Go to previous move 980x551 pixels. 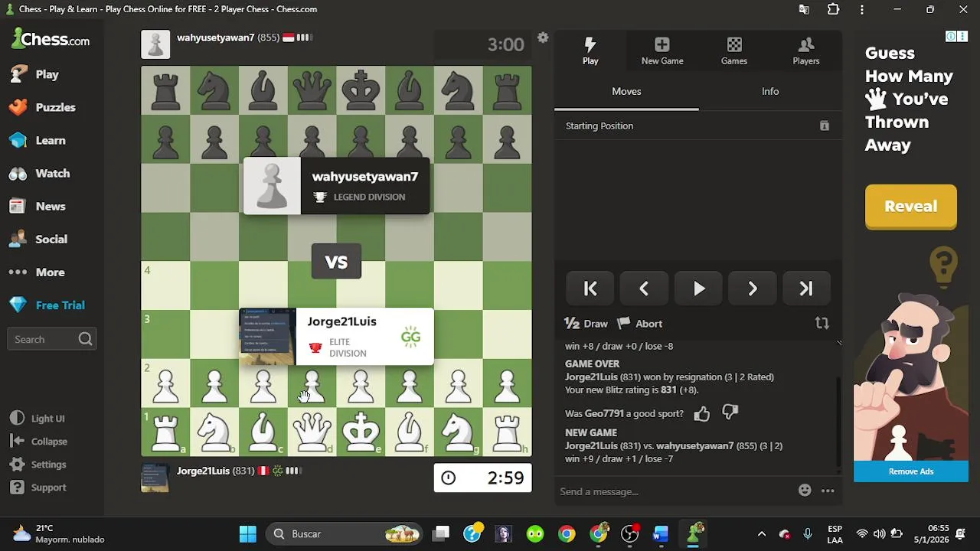tap(644, 289)
